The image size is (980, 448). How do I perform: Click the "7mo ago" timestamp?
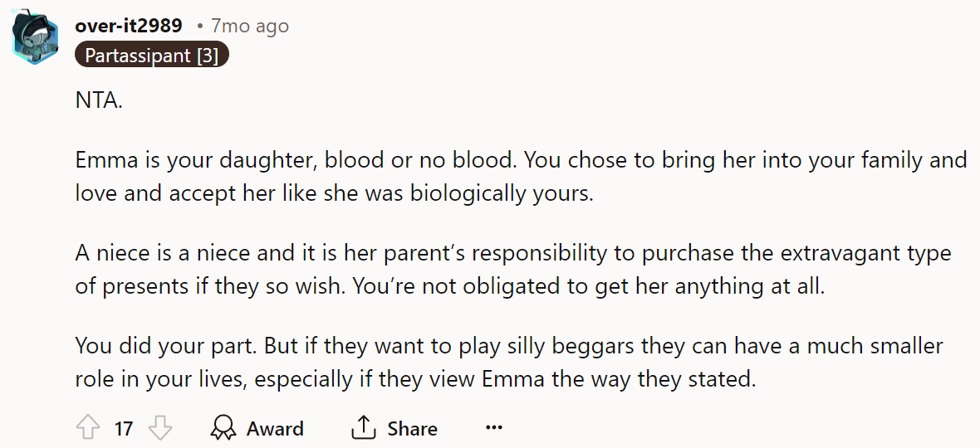pyautogui.click(x=250, y=26)
